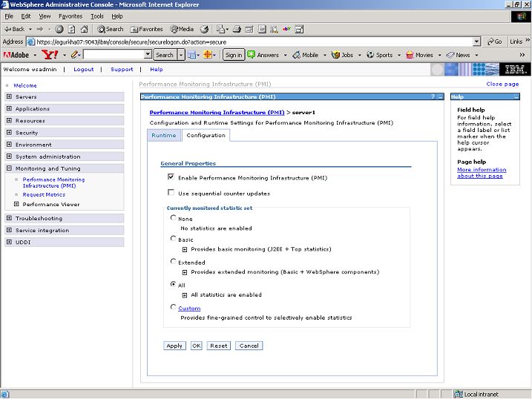Open the History toolbar icon

click(x=204, y=29)
